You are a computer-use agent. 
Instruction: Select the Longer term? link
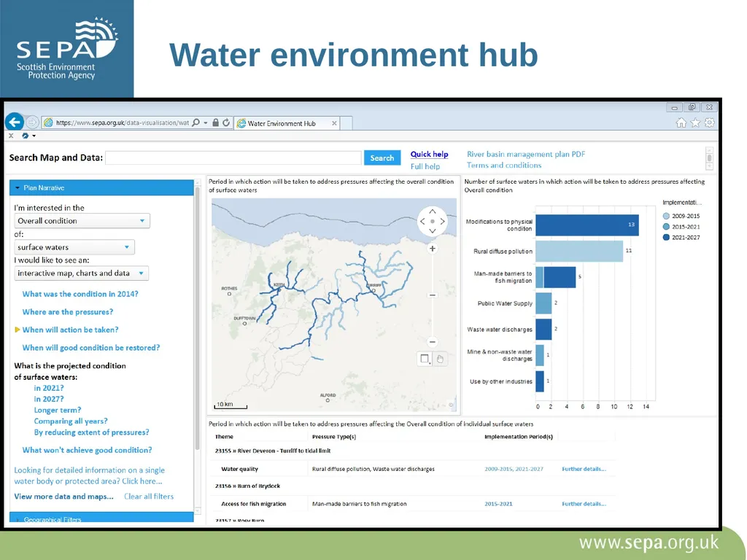coord(57,410)
